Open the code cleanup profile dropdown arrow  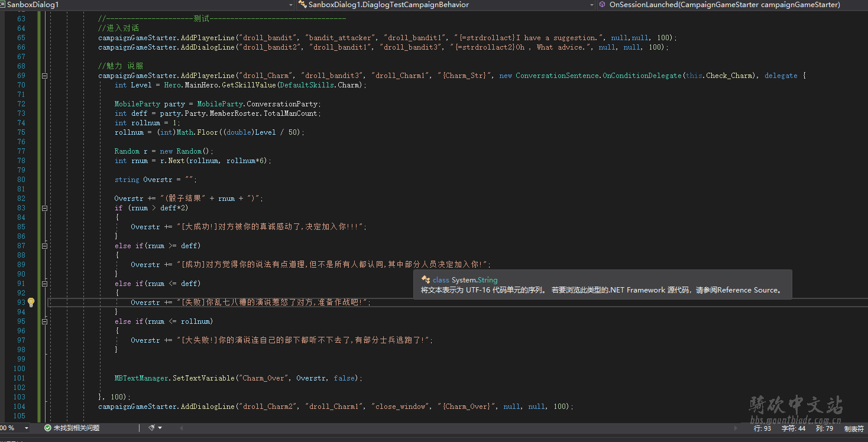click(x=161, y=428)
